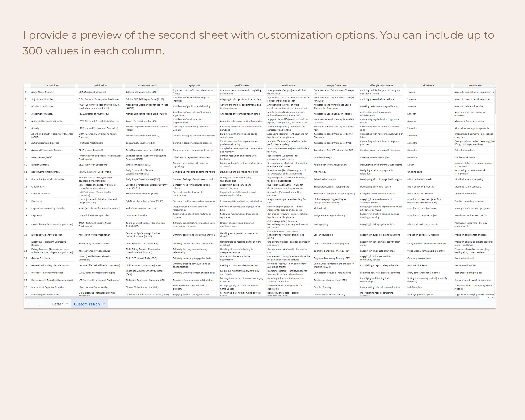The image size is (525, 420).
Task: Click the 'Beck Anxiety Inventory (BAI)' cell
Action: pos(147,143)
